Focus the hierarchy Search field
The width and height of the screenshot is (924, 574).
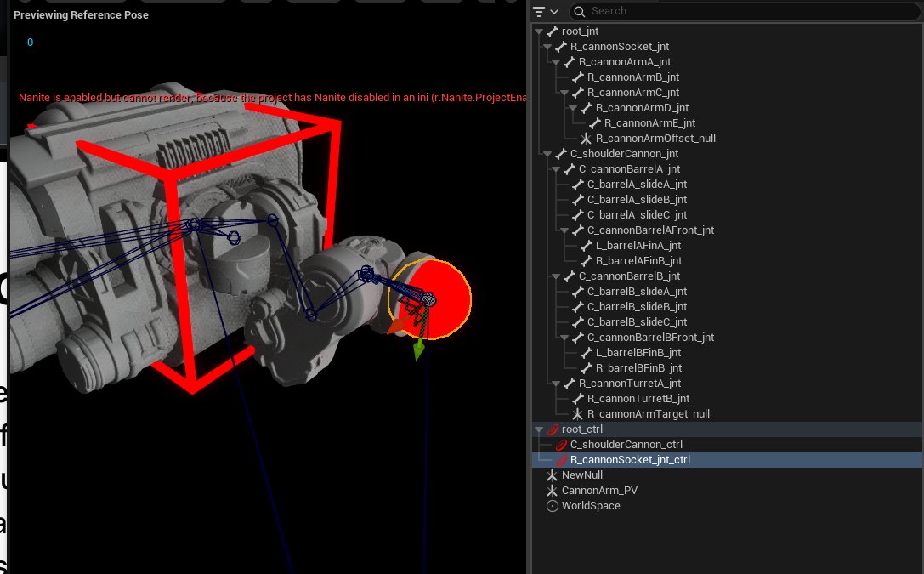(745, 11)
